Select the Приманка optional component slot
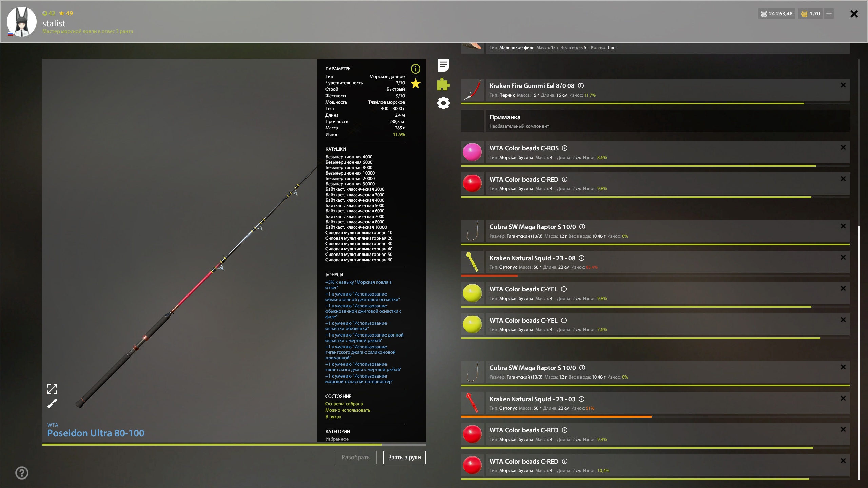The height and width of the screenshot is (488, 868). click(x=655, y=121)
